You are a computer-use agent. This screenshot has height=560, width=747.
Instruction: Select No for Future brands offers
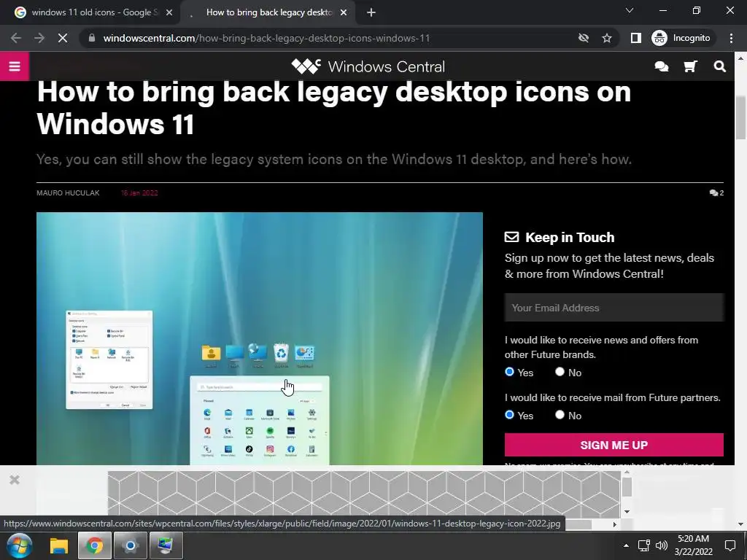pyautogui.click(x=560, y=372)
